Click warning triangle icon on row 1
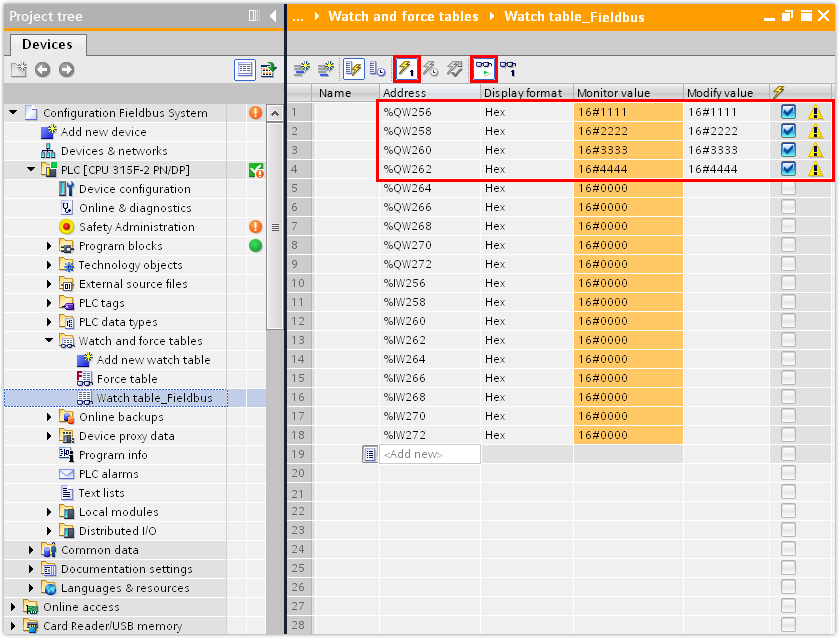The image size is (839, 638). (815, 113)
